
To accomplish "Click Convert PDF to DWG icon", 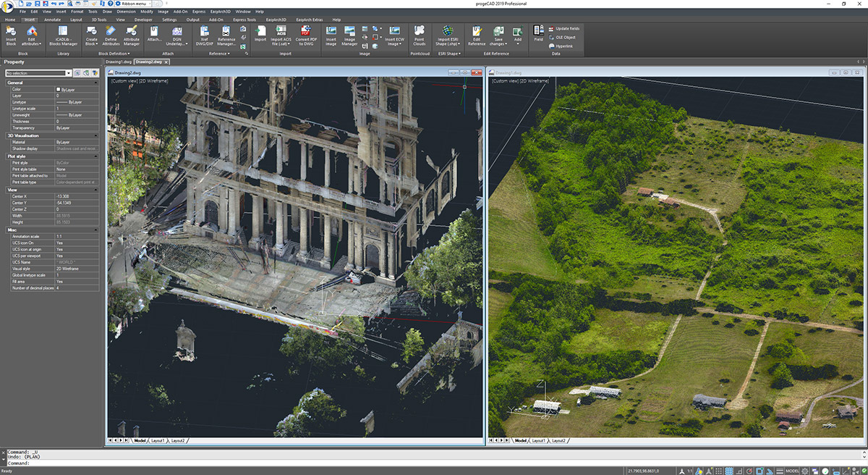I will [305, 38].
